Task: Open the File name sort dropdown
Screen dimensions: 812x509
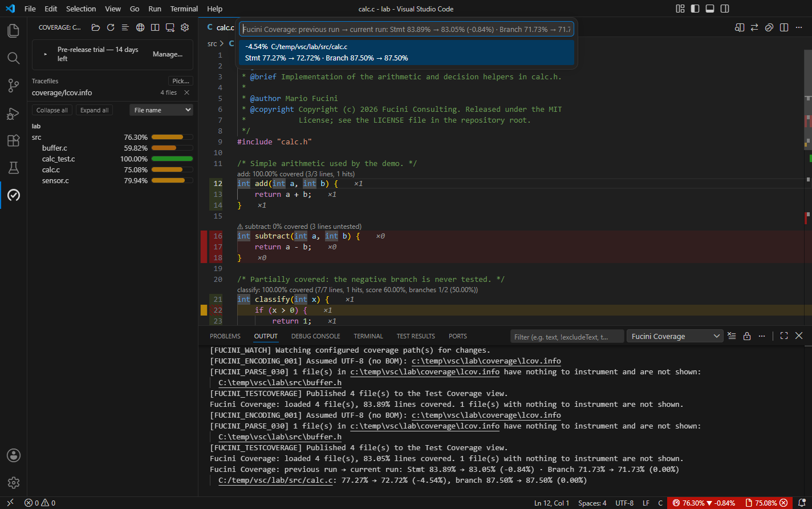Action: coord(161,110)
